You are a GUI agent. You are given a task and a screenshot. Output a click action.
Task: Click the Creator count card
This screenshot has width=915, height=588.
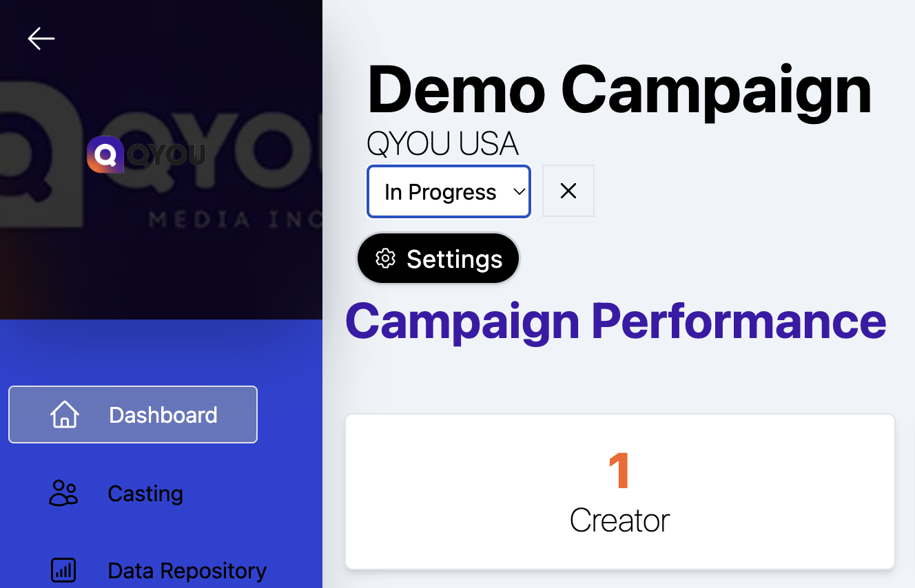tap(619, 492)
